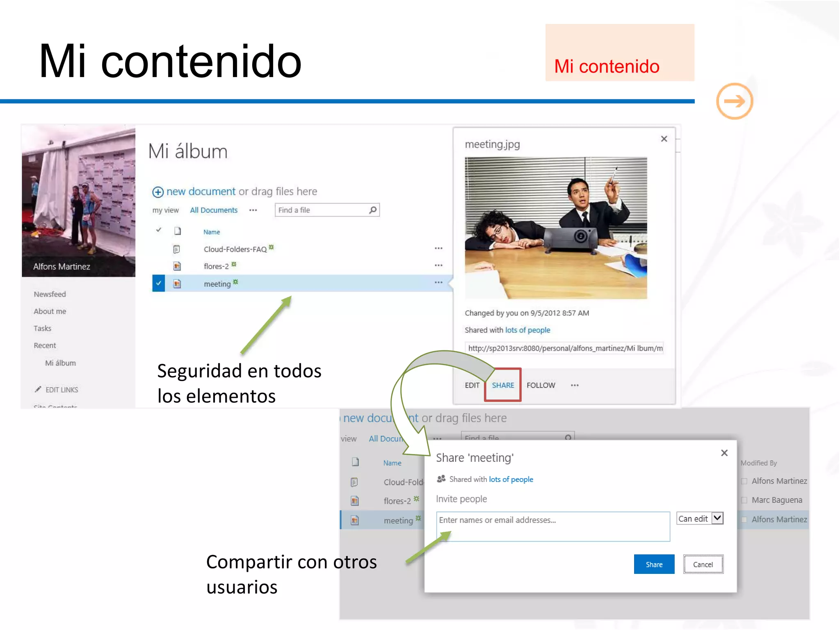This screenshot has width=840, height=630.
Task: Click the Cancel button in Share dialog
Action: coord(703,564)
